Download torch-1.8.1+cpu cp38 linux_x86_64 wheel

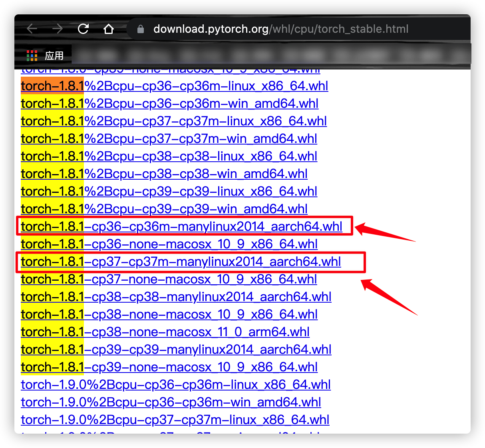point(169,156)
